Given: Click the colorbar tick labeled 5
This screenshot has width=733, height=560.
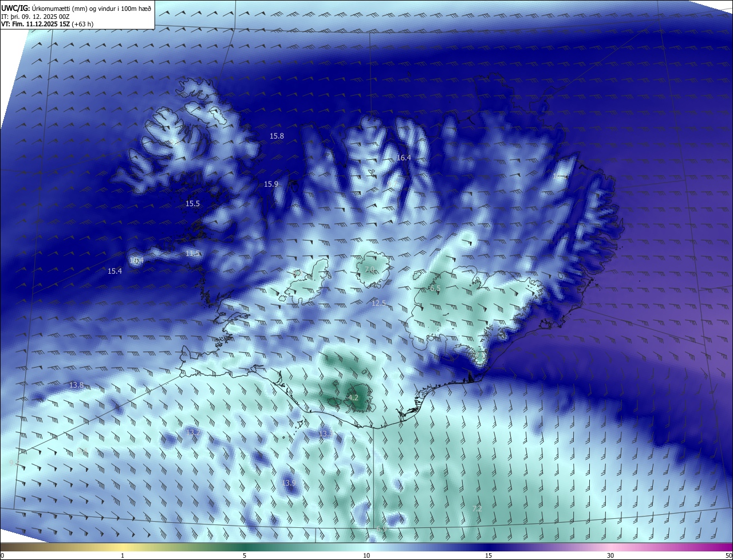Looking at the screenshot, I should point(245,556).
